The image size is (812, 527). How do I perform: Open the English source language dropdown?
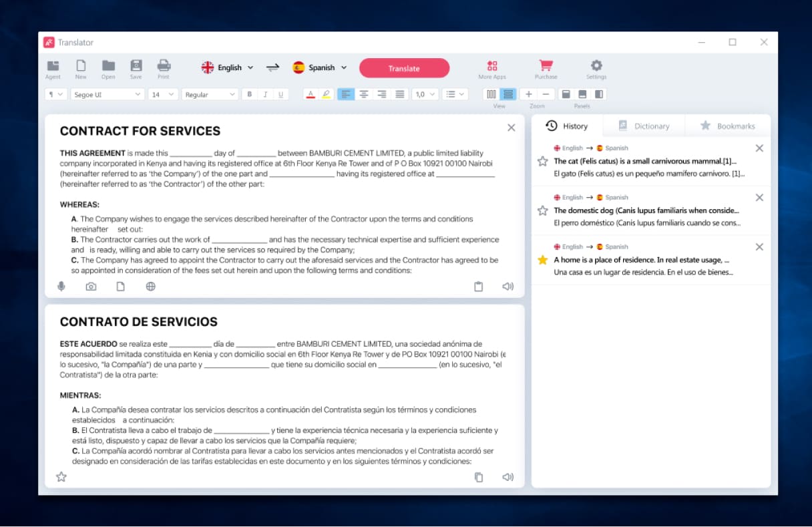point(228,67)
